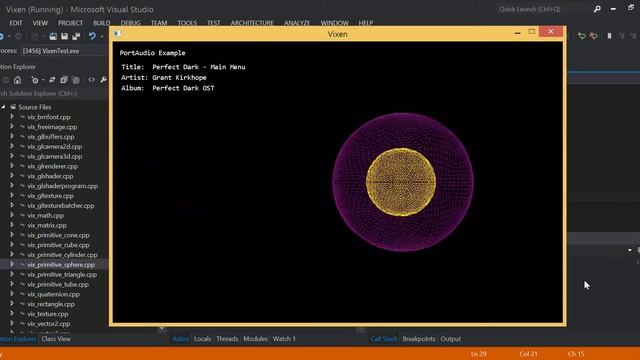Open the Undo history dropdown arrow
The image size is (640, 360).
click(x=102, y=36)
